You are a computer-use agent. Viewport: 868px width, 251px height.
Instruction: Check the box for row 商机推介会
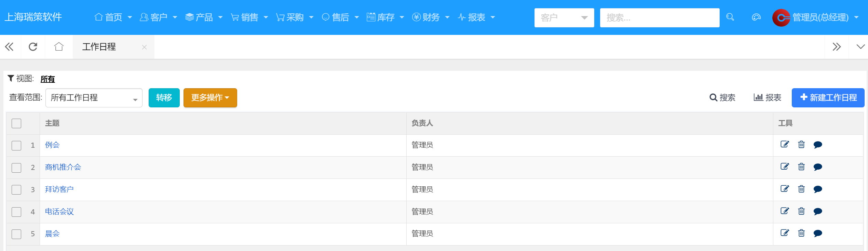[16, 168]
